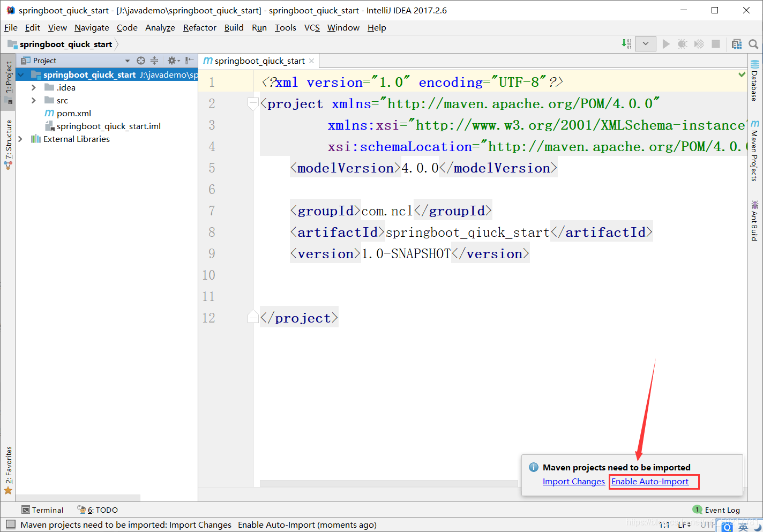Click Import Changes link in notification
Viewport: 763px width, 532px height.
[573, 481]
